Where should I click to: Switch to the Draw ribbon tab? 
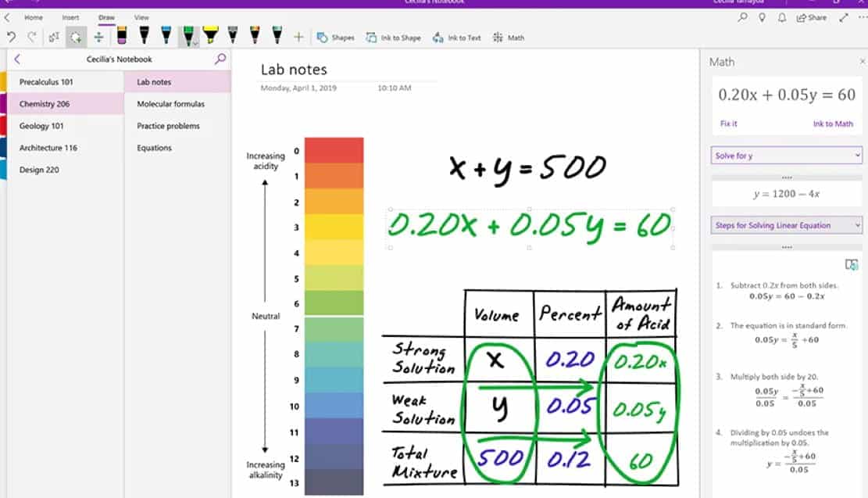pos(106,16)
